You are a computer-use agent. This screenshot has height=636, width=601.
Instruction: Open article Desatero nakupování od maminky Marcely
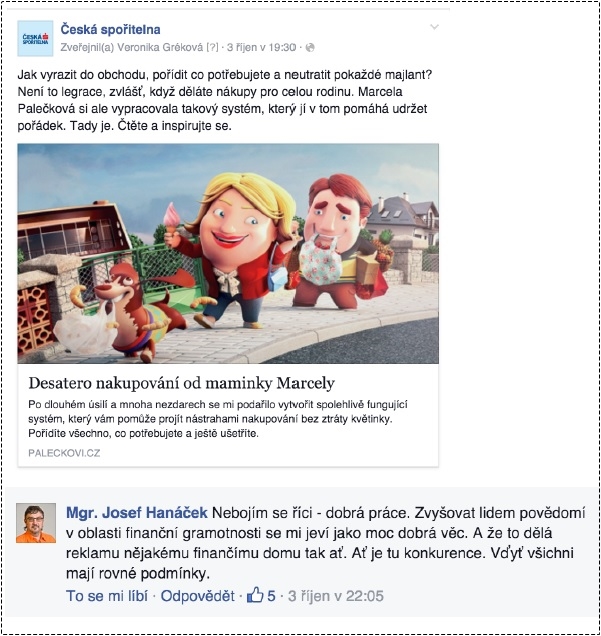[182, 383]
